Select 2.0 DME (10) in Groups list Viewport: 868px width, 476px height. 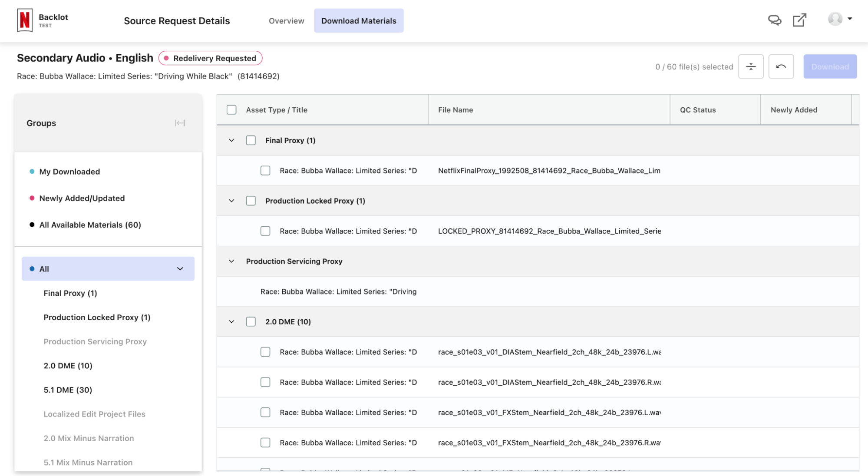68,366
